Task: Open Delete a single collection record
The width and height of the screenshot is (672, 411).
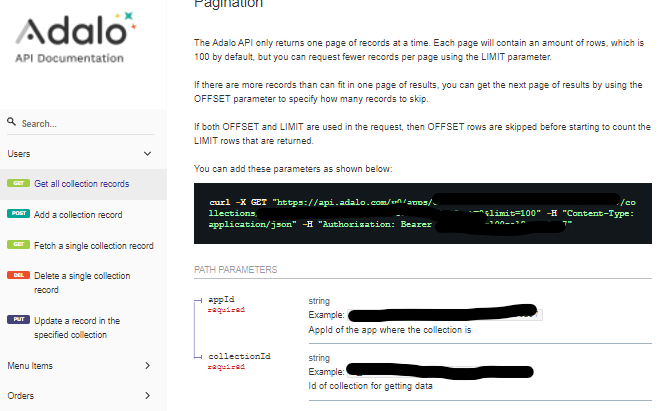Action: pos(82,282)
